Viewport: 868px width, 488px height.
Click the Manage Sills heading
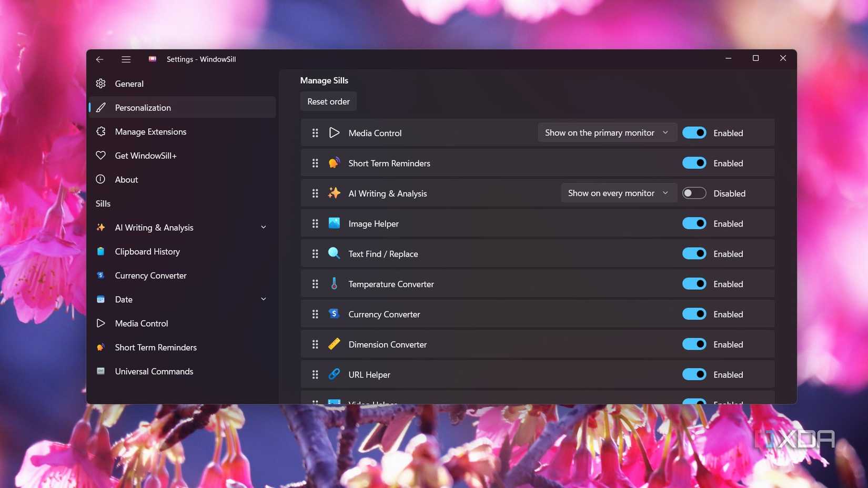(x=324, y=80)
